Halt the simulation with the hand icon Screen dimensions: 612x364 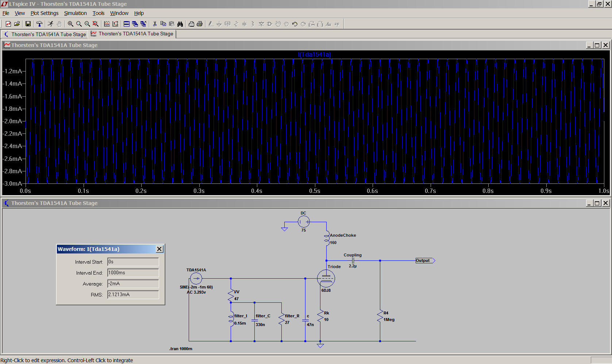click(x=59, y=24)
